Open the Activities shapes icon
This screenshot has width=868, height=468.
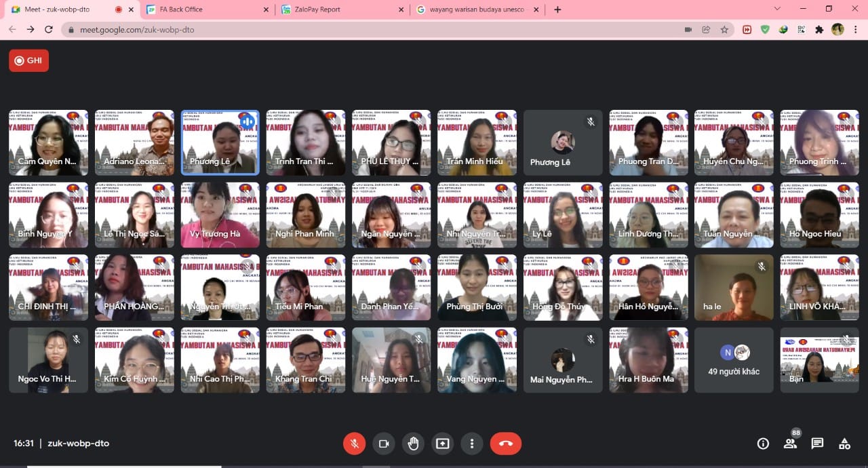844,444
